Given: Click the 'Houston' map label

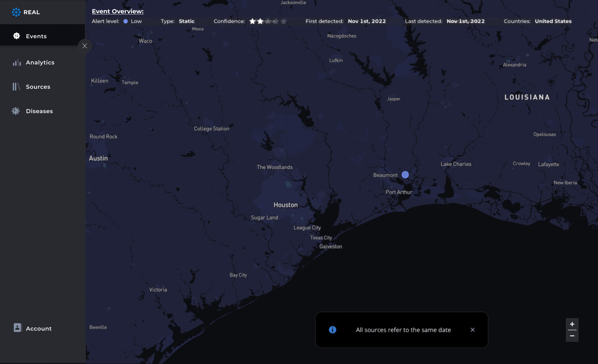Looking at the screenshot, I should [285, 205].
